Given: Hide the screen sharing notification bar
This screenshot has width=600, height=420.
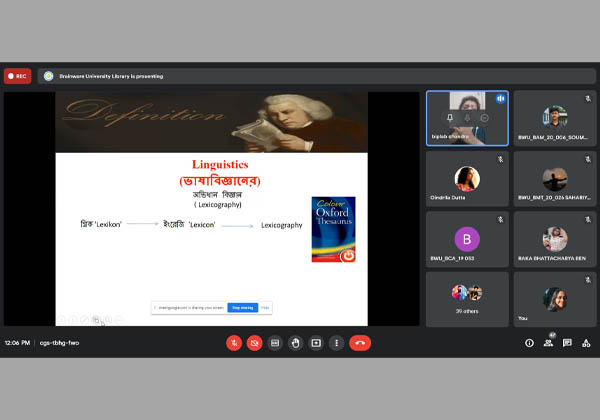Looking at the screenshot, I should tap(265, 307).
